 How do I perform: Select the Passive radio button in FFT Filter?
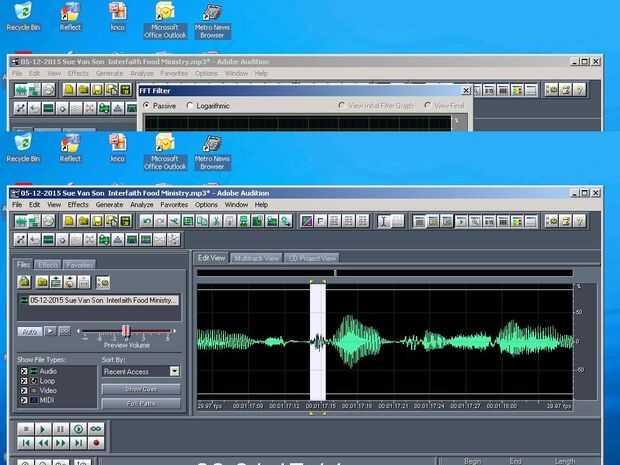pos(147,106)
